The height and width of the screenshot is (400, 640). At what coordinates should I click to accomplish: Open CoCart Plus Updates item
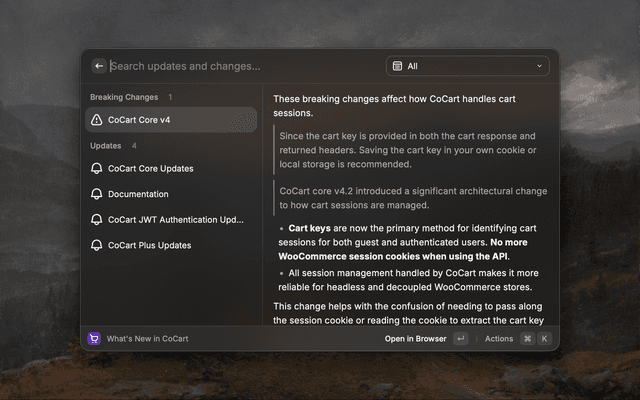pos(171,245)
